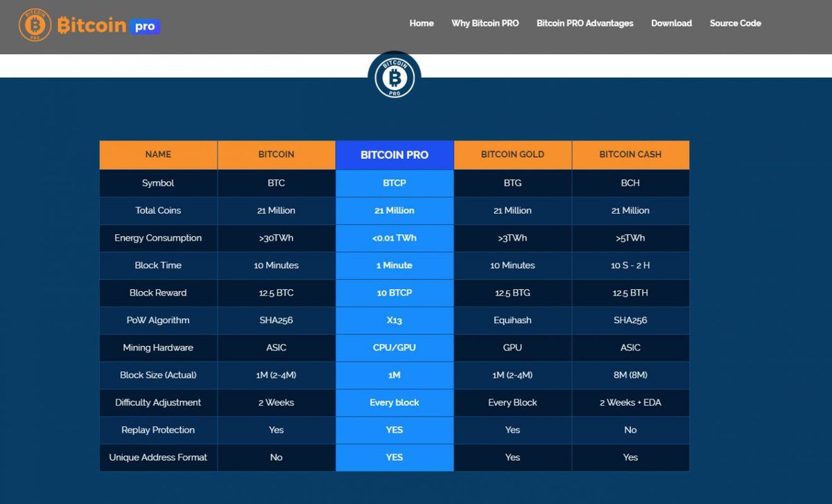
Task: Click 1M (2-4M) in the Bitcoin column
Action: coord(277,375)
